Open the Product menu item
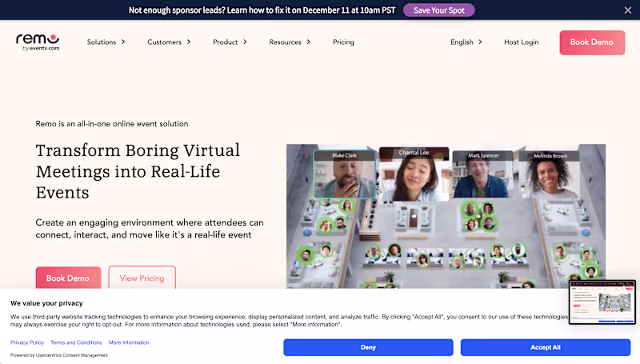 226,42
